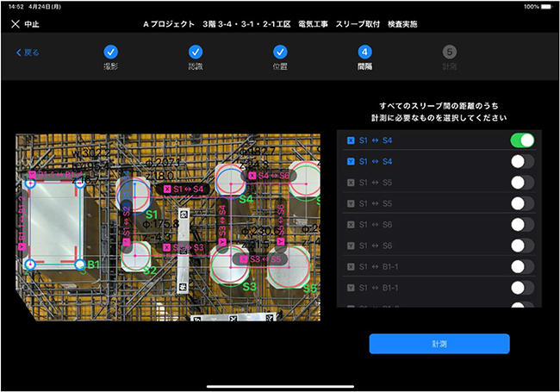Enable the Y S1 ↔ S6 switch
The width and height of the screenshot is (560, 392).
[x=522, y=246]
